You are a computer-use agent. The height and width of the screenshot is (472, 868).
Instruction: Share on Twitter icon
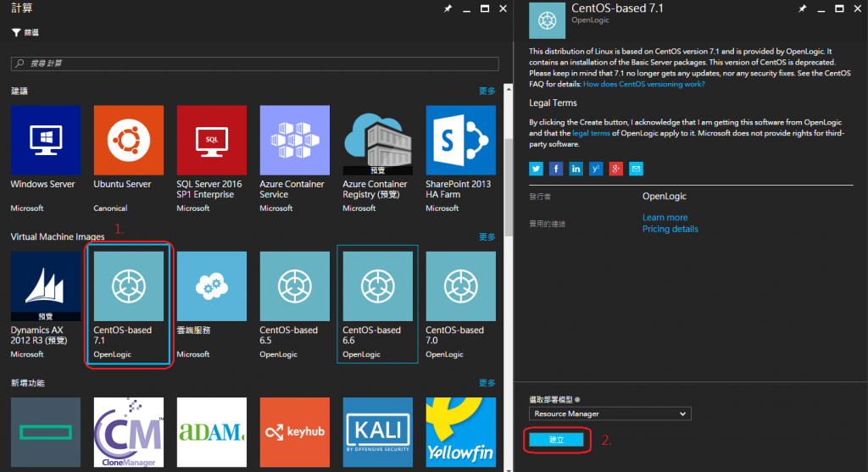(x=536, y=169)
